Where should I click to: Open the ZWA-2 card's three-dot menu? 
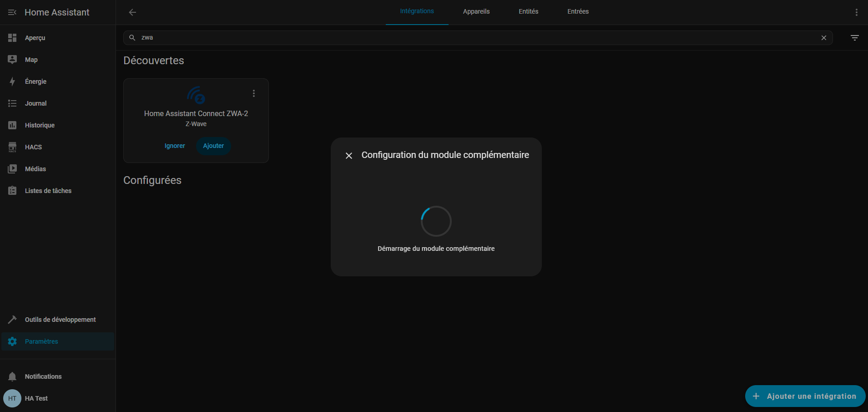(254, 93)
